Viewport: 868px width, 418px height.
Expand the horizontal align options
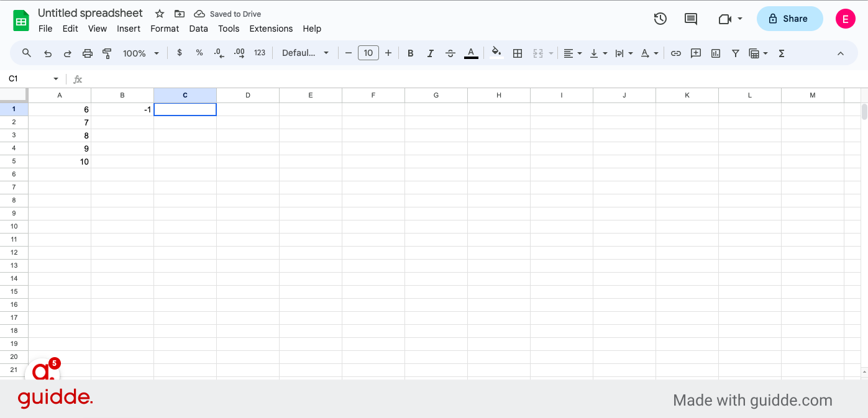[578, 53]
